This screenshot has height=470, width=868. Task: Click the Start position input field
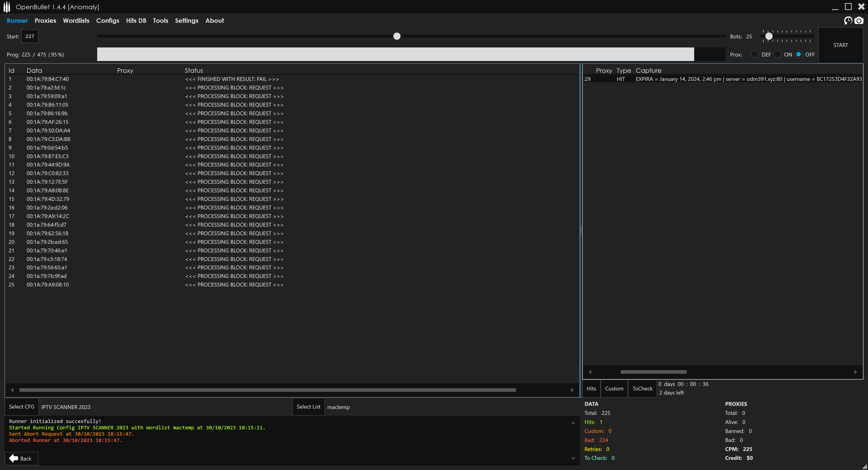tap(30, 36)
